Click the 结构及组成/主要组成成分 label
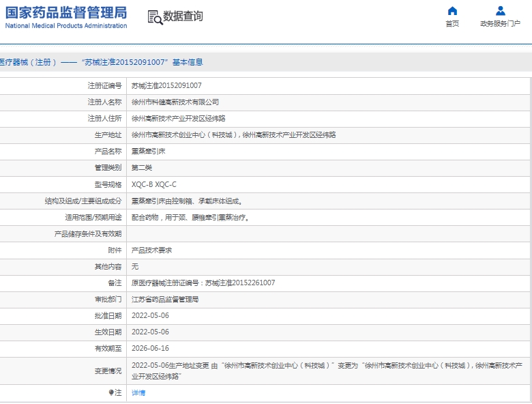This screenshot has height=404, width=532. (83, 201)
